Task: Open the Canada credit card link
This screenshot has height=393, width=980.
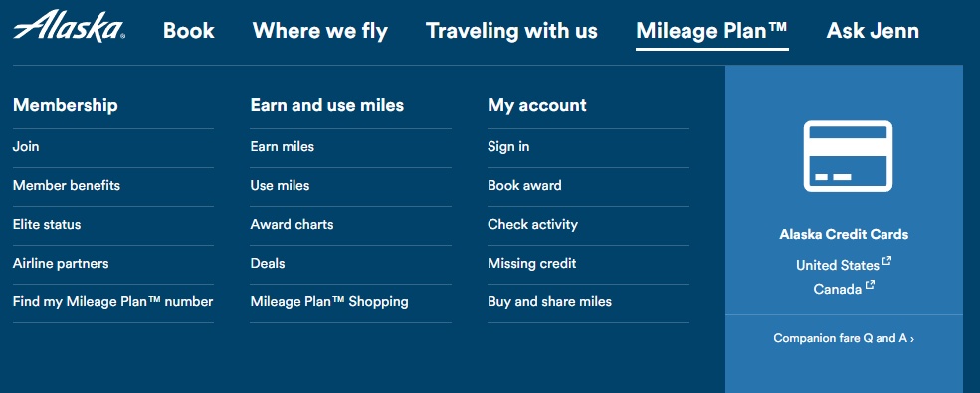Action: [x=843, y=289]
